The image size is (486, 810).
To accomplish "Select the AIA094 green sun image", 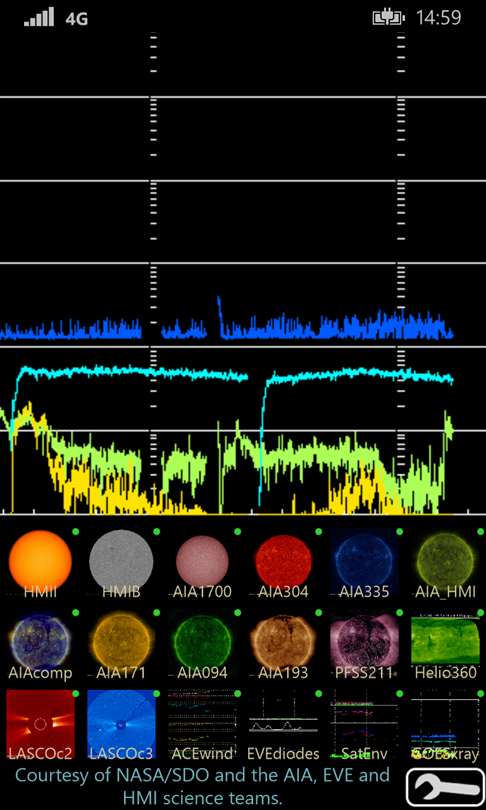I will click(202, 644).
